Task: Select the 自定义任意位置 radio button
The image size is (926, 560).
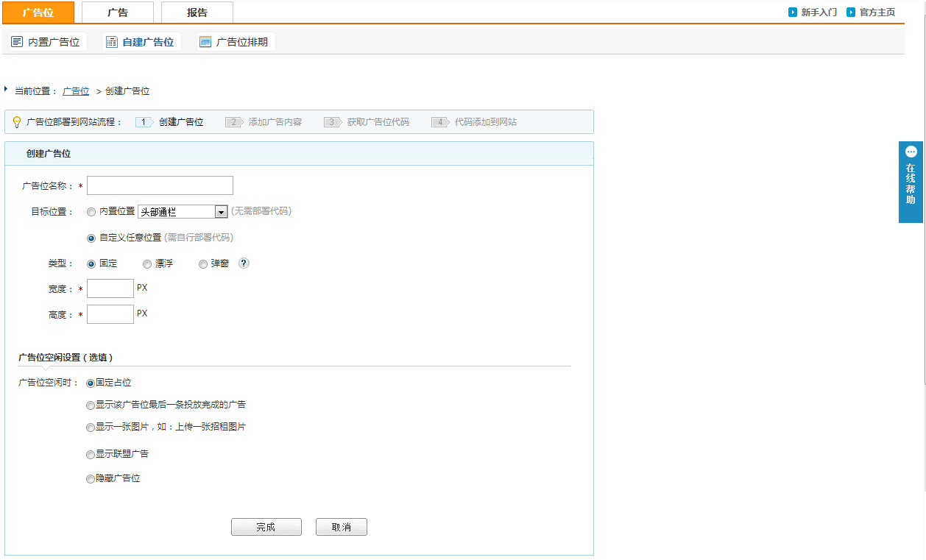Action: [x=91, y=238]
